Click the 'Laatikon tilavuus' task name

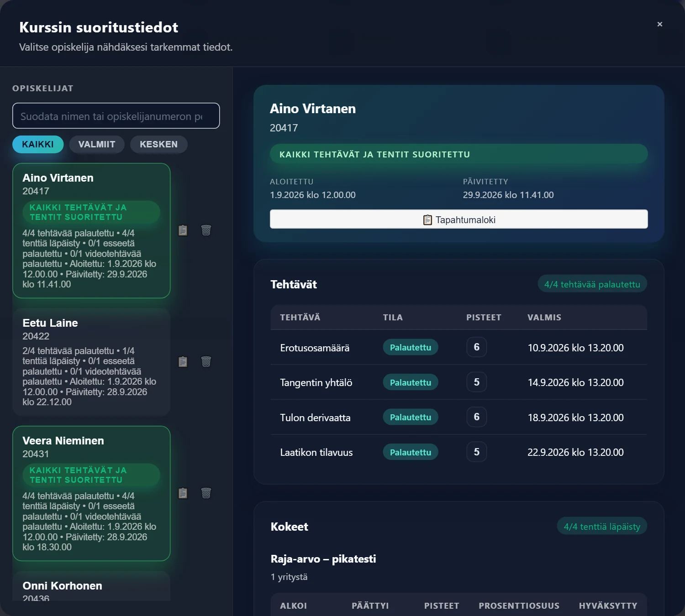(x=316, y=452)
